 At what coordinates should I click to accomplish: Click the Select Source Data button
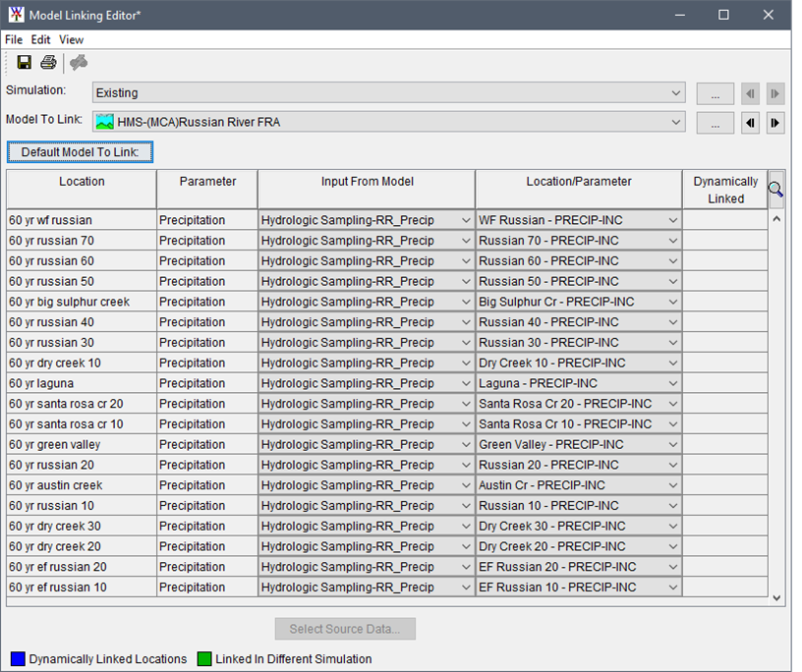coord(344,629)
